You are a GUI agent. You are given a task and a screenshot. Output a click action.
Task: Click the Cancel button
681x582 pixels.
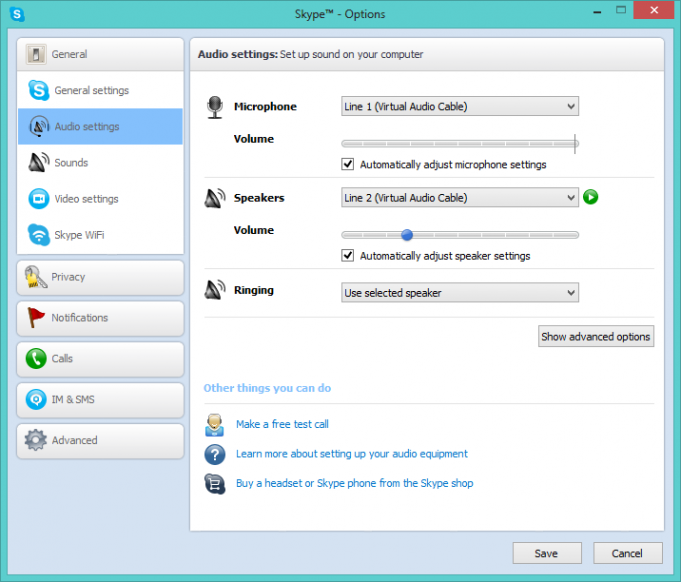point(628,553)
